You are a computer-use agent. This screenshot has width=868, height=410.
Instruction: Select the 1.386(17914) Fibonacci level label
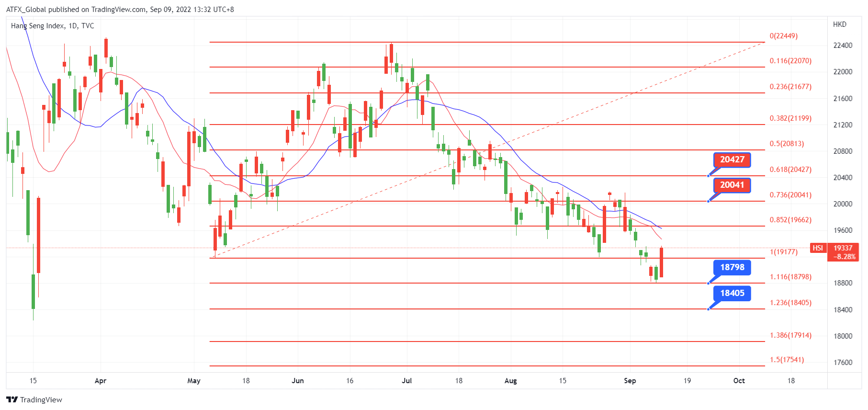pyautogui.click(x=790, y=335)
